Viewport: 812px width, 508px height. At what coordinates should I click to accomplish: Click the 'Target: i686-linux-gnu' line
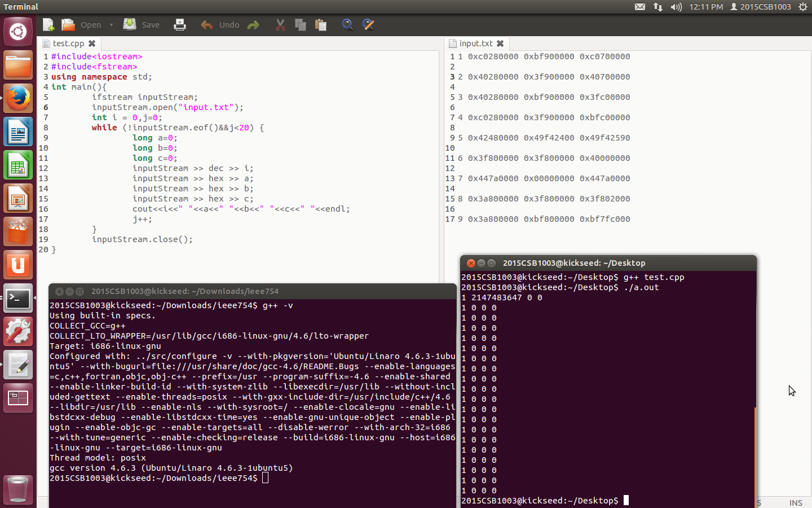(105, 346)
